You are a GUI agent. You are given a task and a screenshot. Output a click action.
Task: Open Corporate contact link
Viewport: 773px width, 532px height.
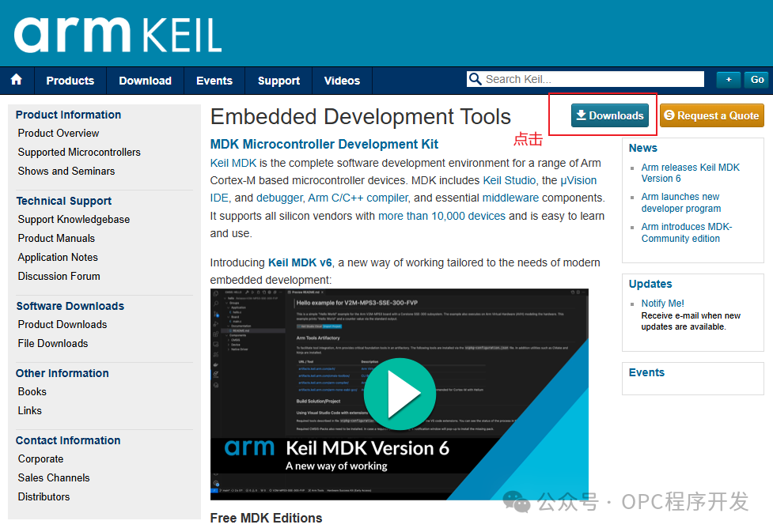[40, 459]
